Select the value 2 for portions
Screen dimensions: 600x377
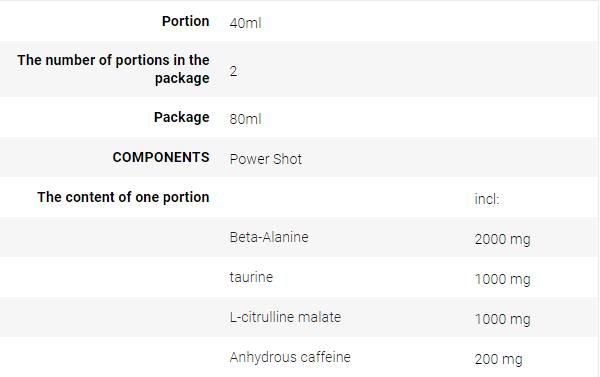[x=233, y=71]
